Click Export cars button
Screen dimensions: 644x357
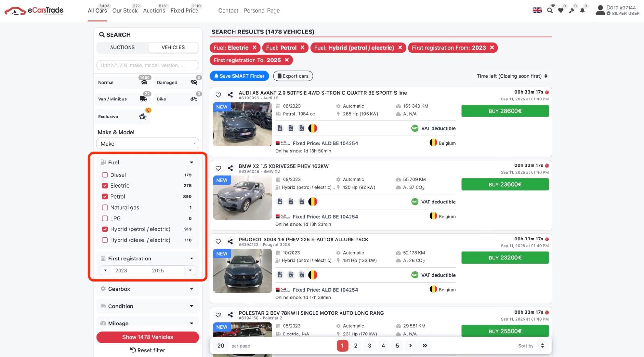pyautogui.click(x=293, y=76)
